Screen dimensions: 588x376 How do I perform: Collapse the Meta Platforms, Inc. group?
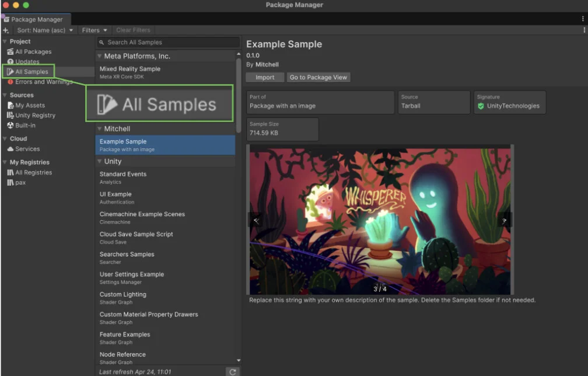click(99, 56)
